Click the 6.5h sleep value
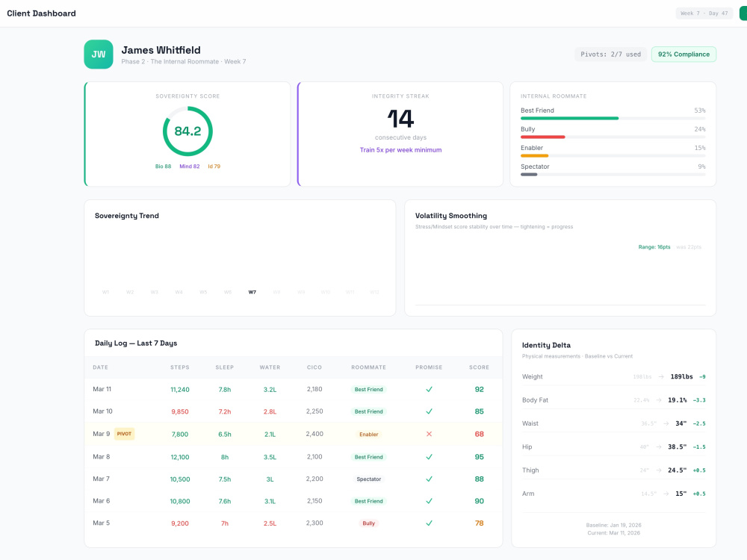This screenshot has height=560, width=747. (224, 435)
